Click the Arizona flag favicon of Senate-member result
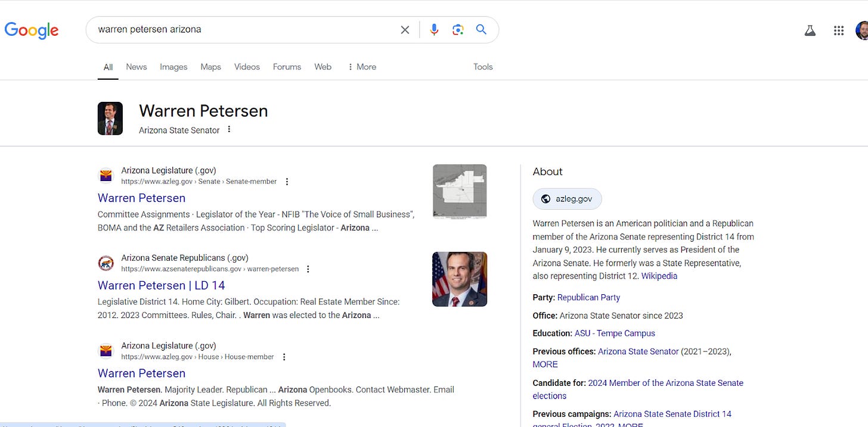 click(x=106, y=176)
